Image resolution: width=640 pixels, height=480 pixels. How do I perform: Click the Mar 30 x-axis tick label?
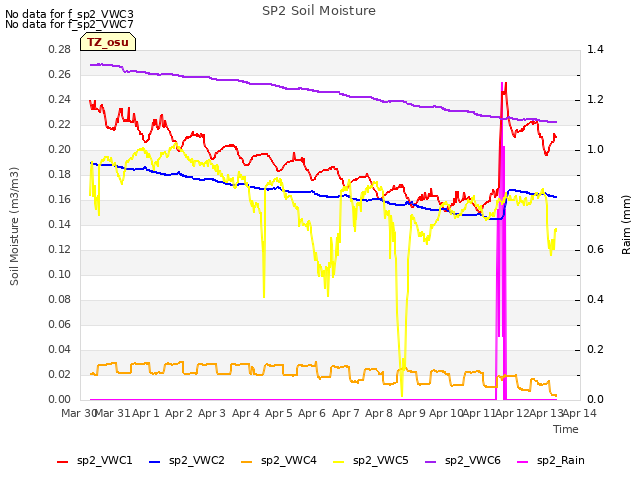79,413
